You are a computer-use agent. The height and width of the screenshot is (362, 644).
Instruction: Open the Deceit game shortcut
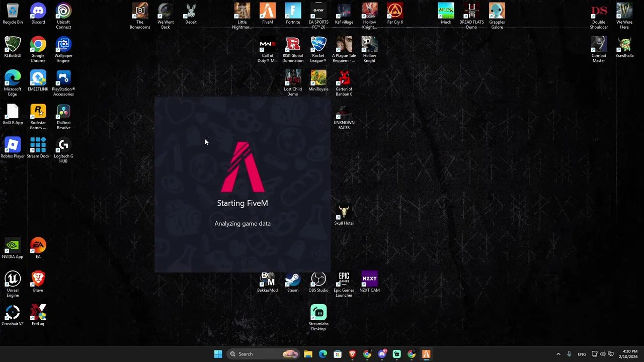[x=191, y=14]
